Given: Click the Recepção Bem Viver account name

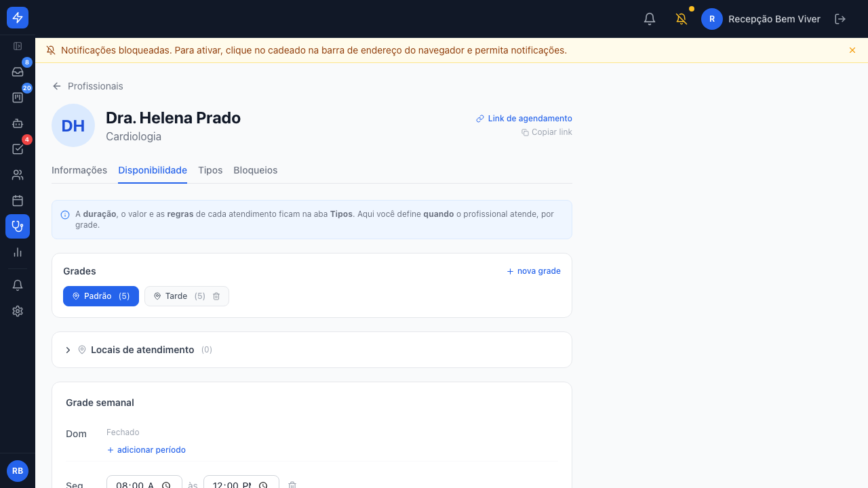Looking at the screenshot, I should 774,19.
